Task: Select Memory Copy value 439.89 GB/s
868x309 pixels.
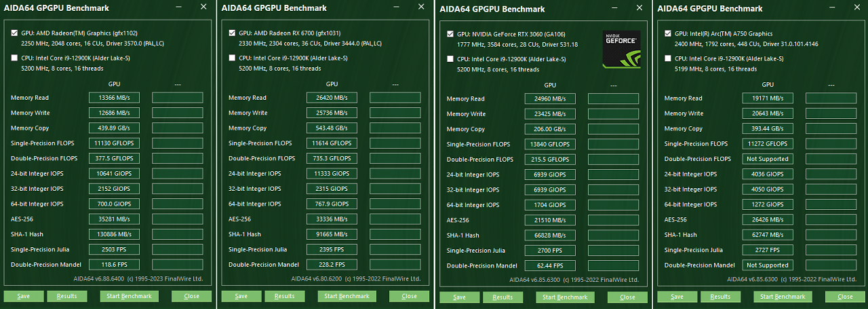Action: (114, 128)
